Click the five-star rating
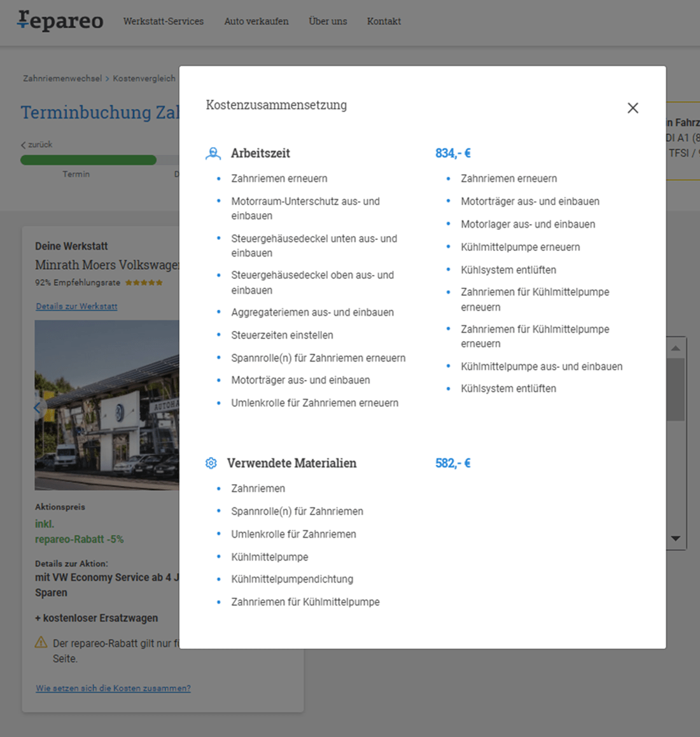This screenshot has width=700, height=737. pos(144,283)
